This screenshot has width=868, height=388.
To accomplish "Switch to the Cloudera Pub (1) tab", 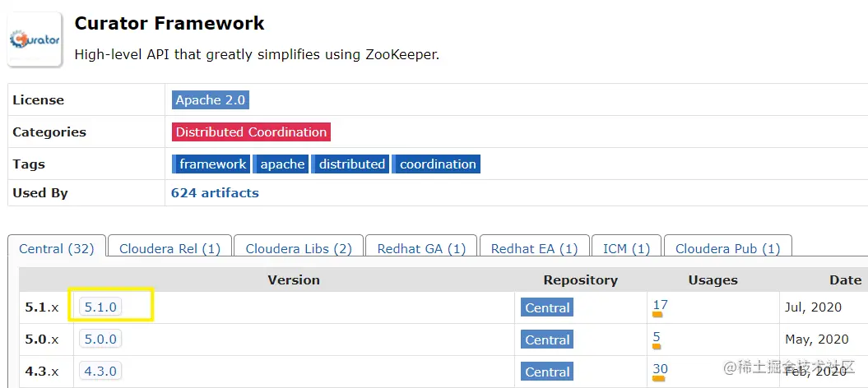I will click(x=727, y=248).
